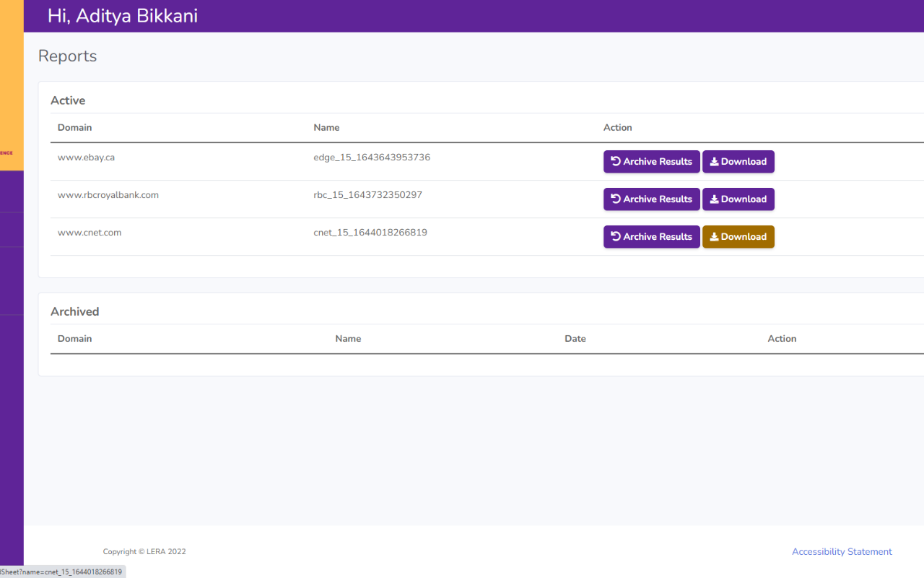Click the download icon in the ebay.ca row
Screen dimensions: 924x578
click(x=714, y=162)
